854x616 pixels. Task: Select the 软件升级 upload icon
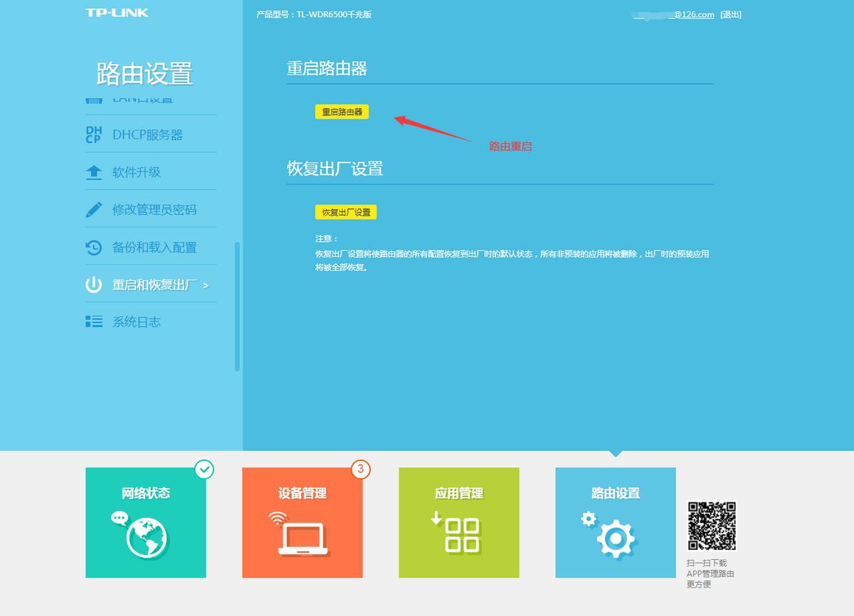pos(95,171)
